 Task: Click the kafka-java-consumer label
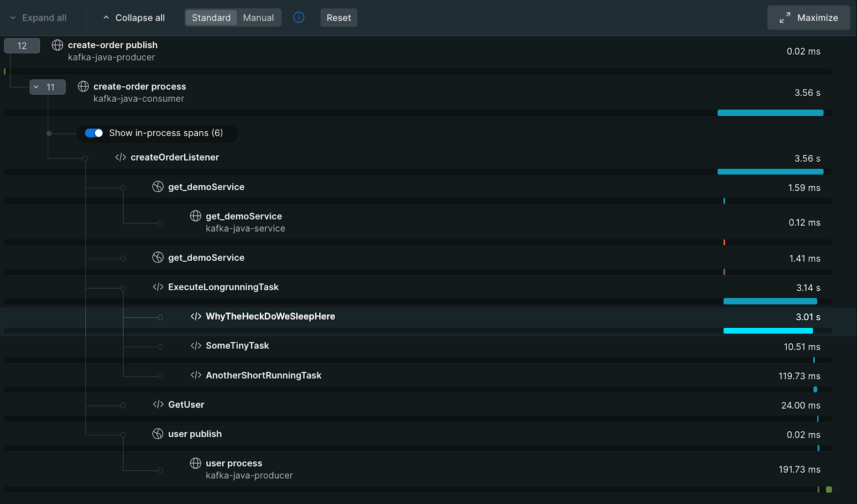[139, 99]
